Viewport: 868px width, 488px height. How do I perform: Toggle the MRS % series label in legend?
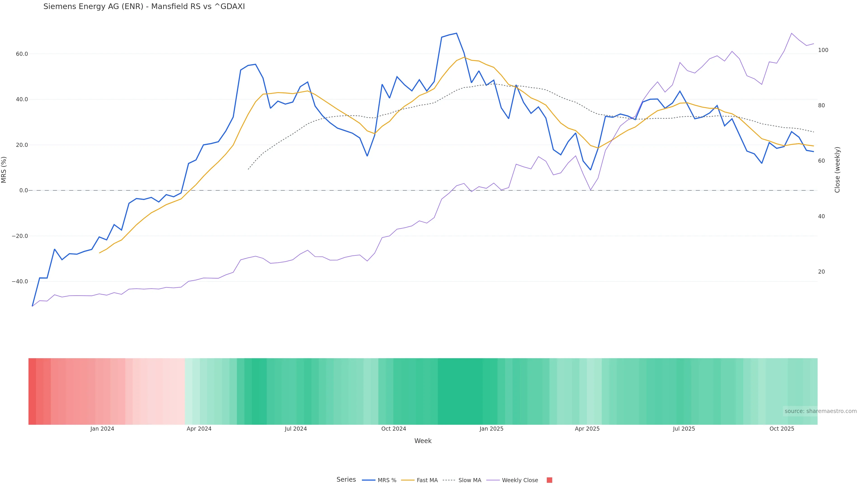(x=387, y=480)
